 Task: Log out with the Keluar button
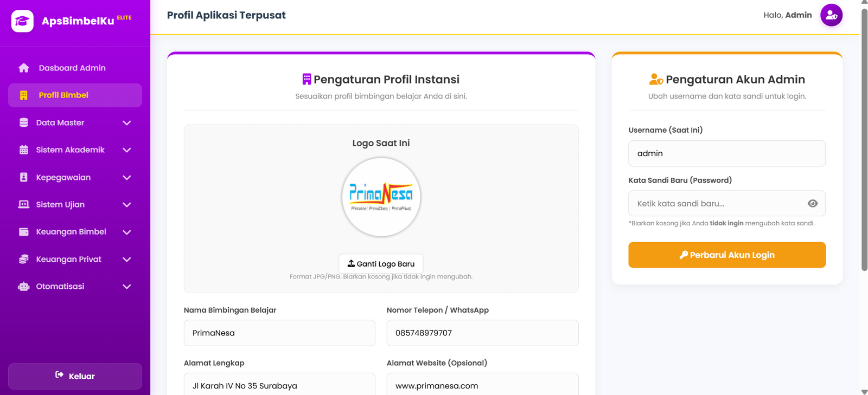tap(75, 376)
